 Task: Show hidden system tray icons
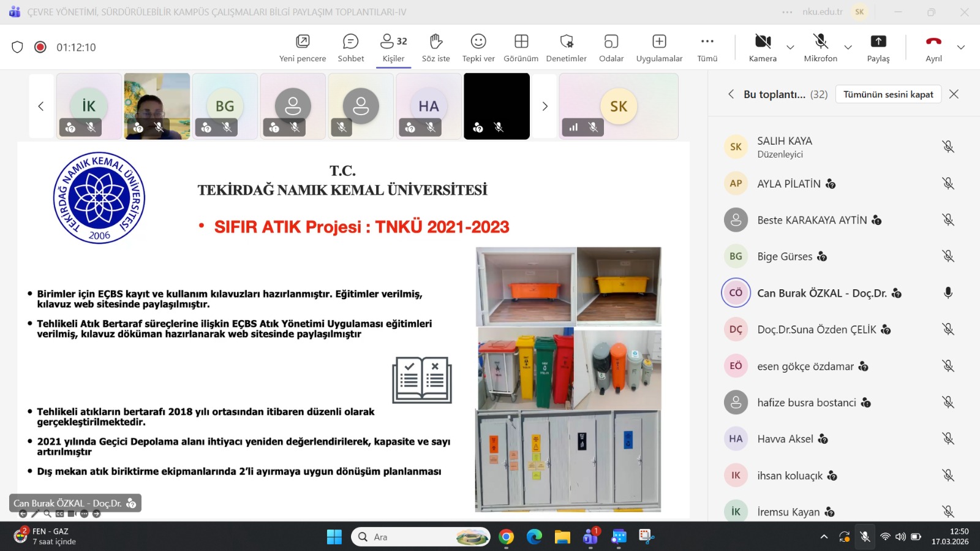coord(824,537)
